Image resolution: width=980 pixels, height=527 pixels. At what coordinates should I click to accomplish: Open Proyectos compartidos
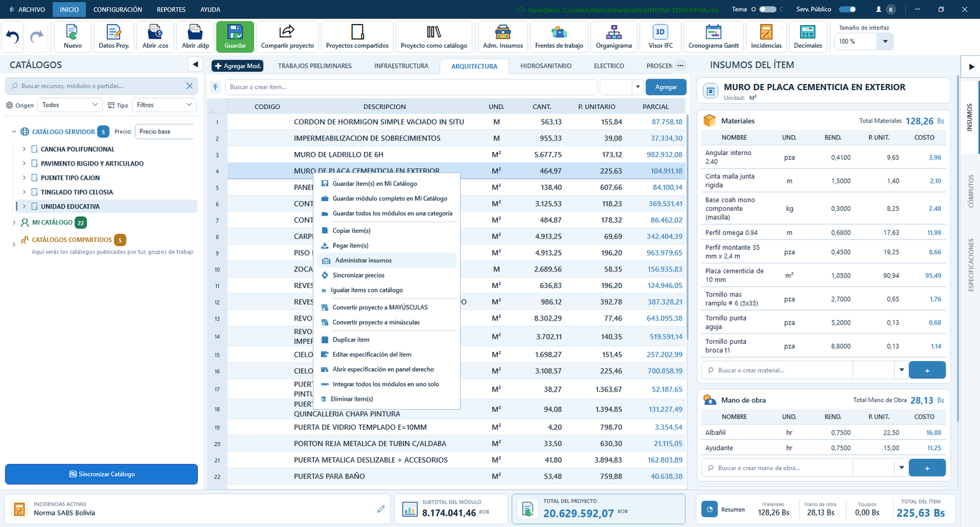click(x=357, y=37)
